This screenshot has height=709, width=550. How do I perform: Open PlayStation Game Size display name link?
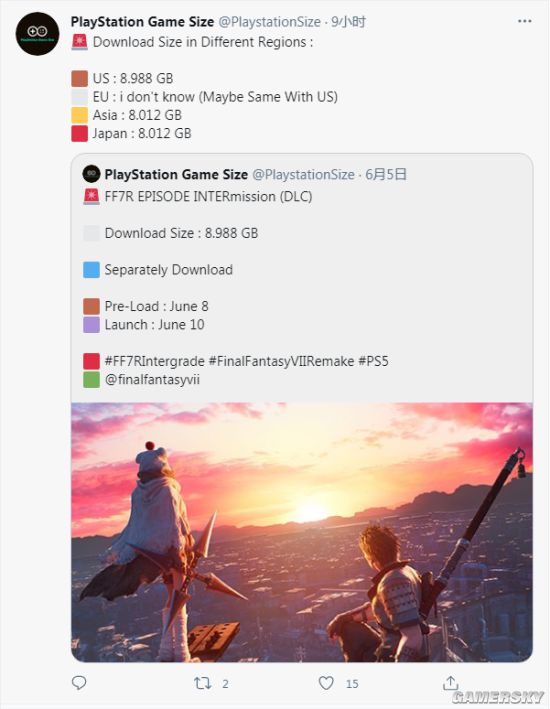pyautogui.click(x=142, y=22)
